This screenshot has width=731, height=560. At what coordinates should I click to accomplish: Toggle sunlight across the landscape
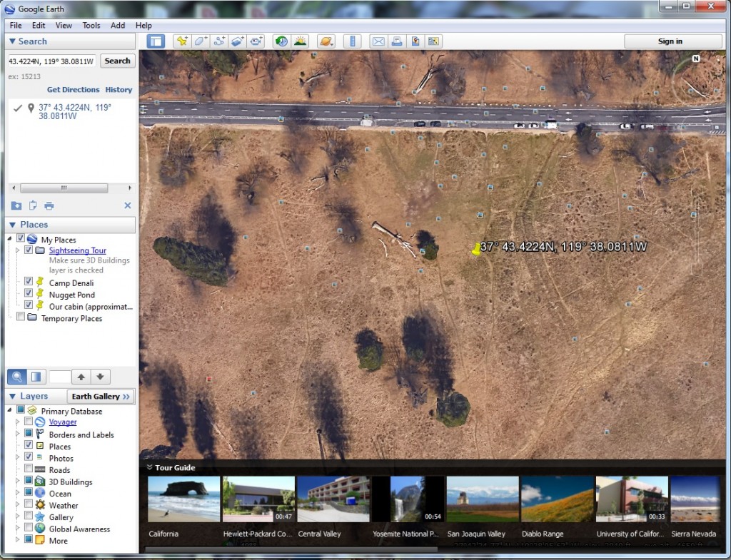tap(300, 41)
